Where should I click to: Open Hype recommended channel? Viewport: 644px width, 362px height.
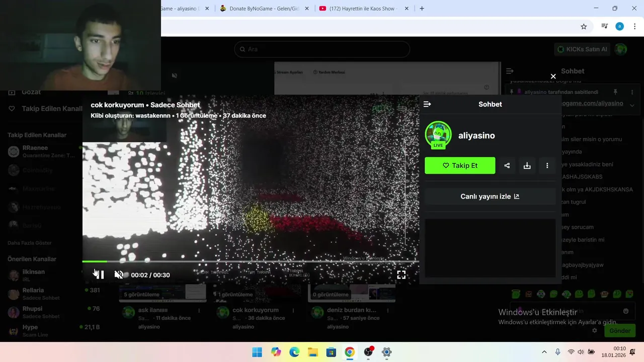point(53,331)
